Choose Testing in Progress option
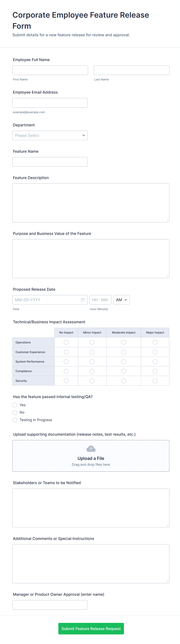Viewport: 180px width, 644px height. pyautogui.click(x=15, y=420)
